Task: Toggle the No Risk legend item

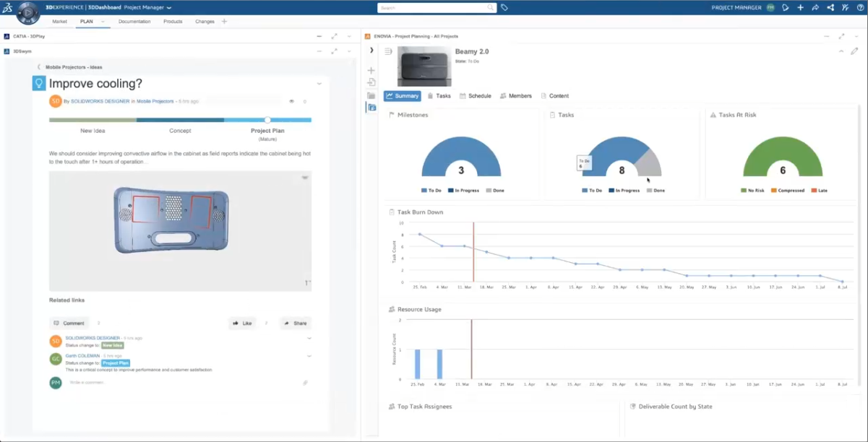Action: 752,191
